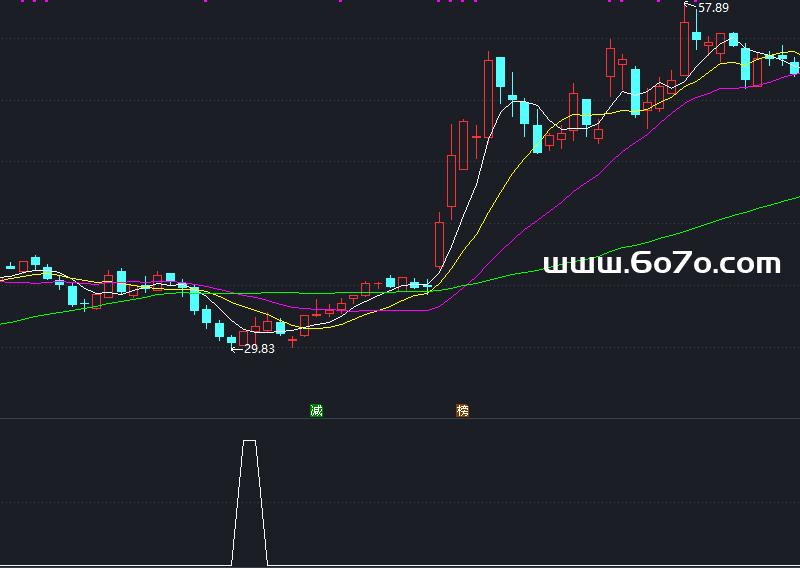Select the 29.83 low price label
800x568 pixels.
pyautogui.click(x=259, y=349)
